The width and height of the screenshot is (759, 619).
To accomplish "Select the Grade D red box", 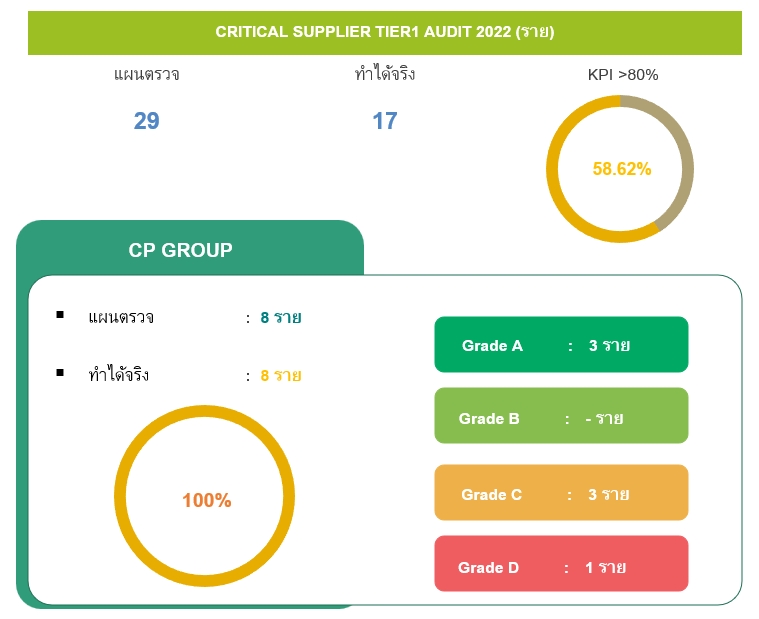I will (x=561, y=563).
